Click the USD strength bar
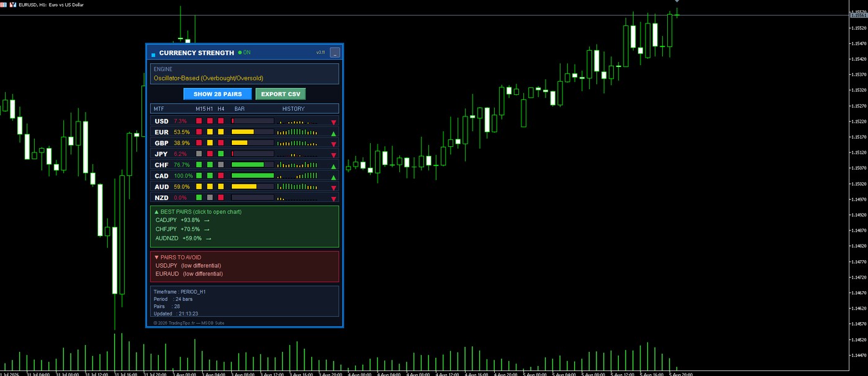This screenshot has height=376, width=868. pos(252,121)
